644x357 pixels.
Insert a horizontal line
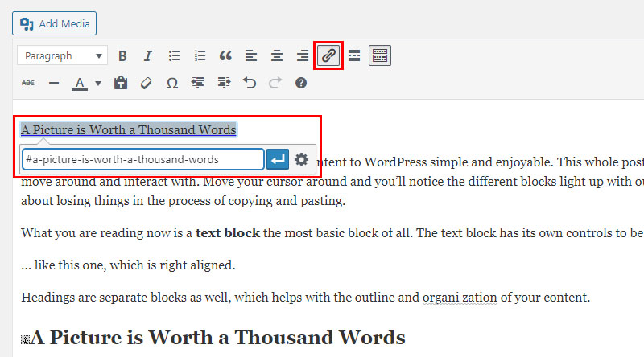[54, 84]
